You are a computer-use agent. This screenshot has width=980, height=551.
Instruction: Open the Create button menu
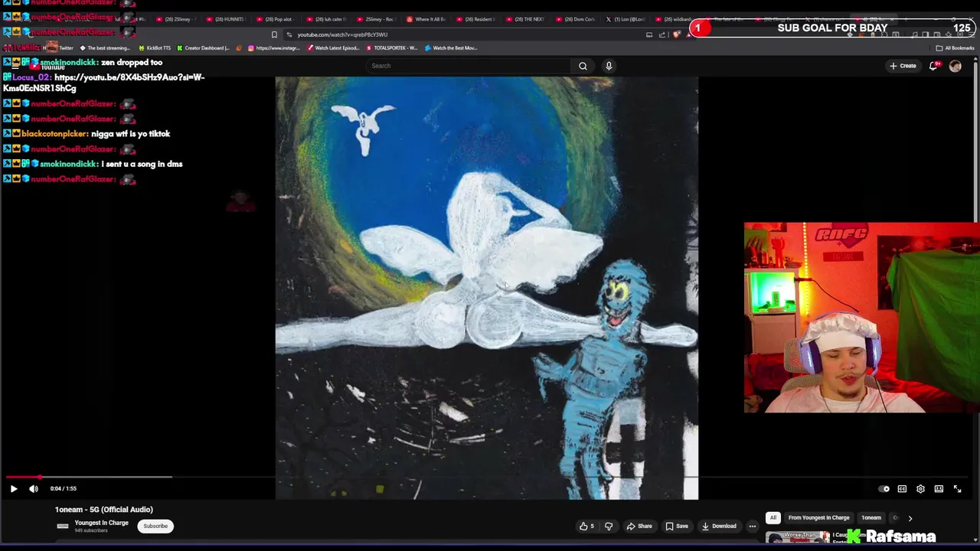point(903,66)
